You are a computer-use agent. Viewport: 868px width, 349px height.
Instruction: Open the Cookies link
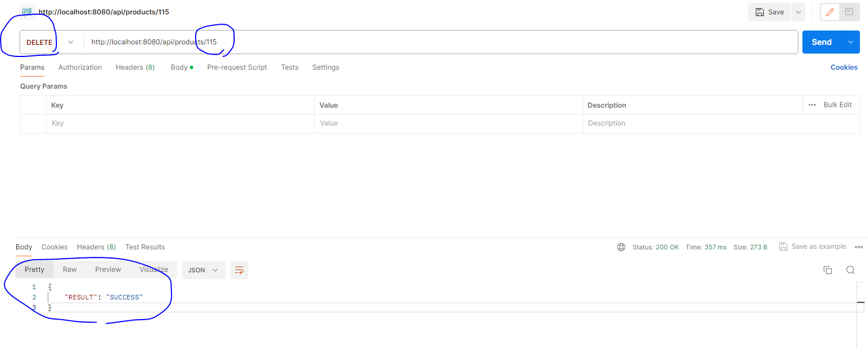844,67
